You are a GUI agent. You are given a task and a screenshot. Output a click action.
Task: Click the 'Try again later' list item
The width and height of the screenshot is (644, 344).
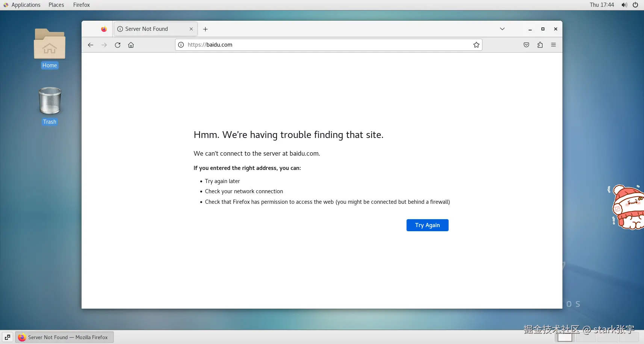point(222,181)
